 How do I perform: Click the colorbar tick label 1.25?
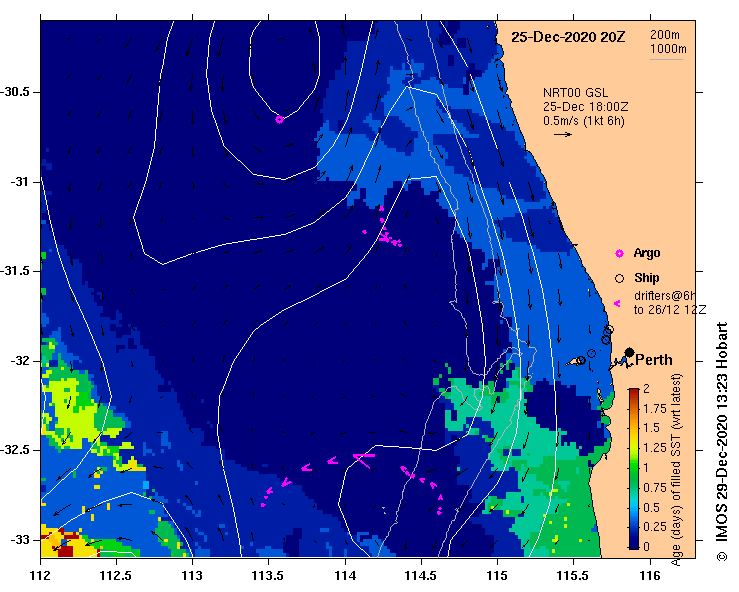pyautogui.click(x=655, y=448)
